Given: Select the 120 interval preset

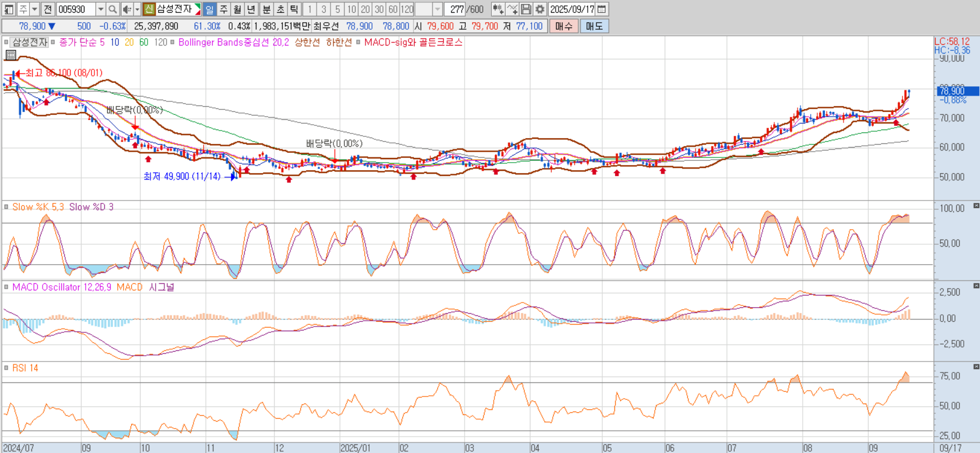Looking at the screenshot, I should [408, 9].
